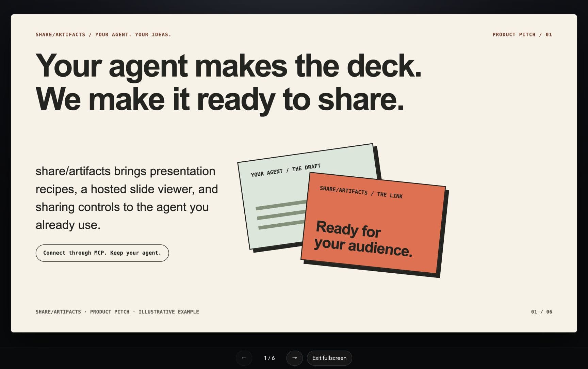Click the footer text 'SHARE/ARTIFACTS · PRODUCT PITCH · ILLUSTRATIVE EXAMPLE'
Viewport: 588px width, 369px height.
coord(117,311)
